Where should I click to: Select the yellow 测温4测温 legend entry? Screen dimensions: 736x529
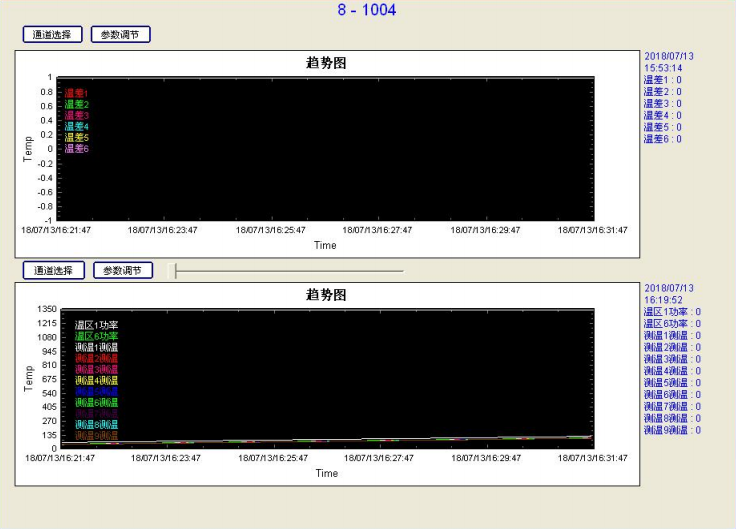point(96,380)
